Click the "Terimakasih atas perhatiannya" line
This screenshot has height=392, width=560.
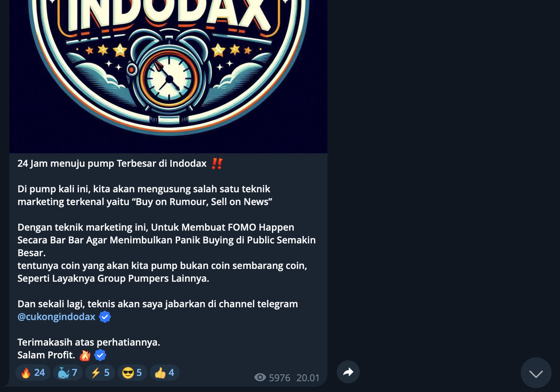pyautogui.click(x=89, y=342)
